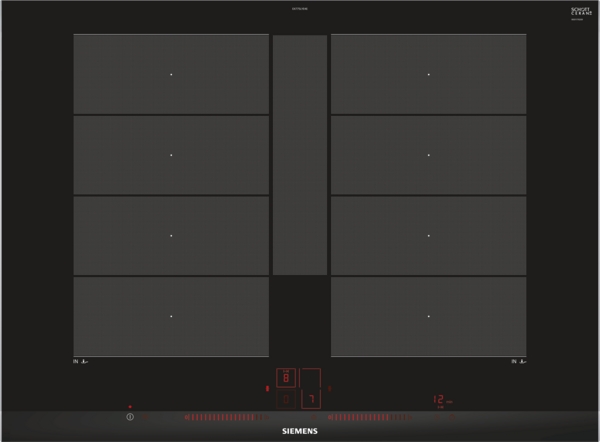The height and width of the screenshot is (442, 600).
Task: Touch the top-right cooking zone center
Action: pos(429,75)
